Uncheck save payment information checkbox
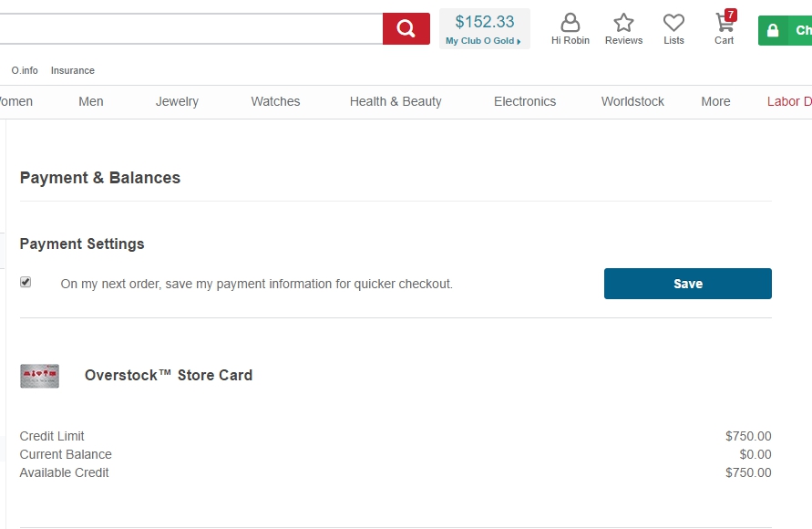812x529 pixels. [x=26, y=282]
